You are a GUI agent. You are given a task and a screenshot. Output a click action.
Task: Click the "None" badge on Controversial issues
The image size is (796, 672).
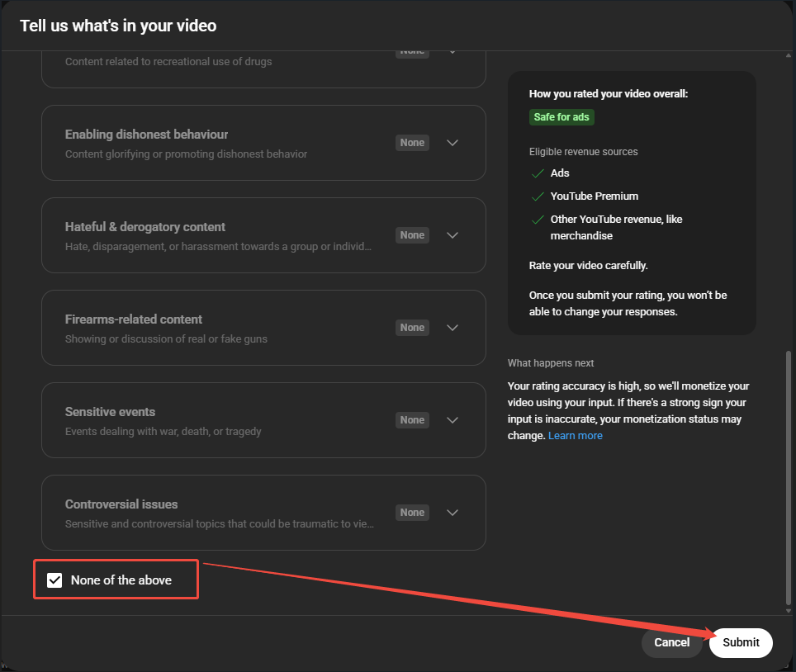(412, 512)
